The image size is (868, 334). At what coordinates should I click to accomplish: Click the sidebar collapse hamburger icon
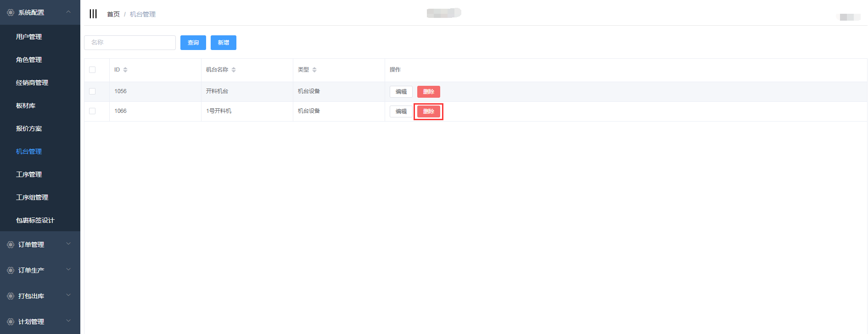click(x=93, y=14)
